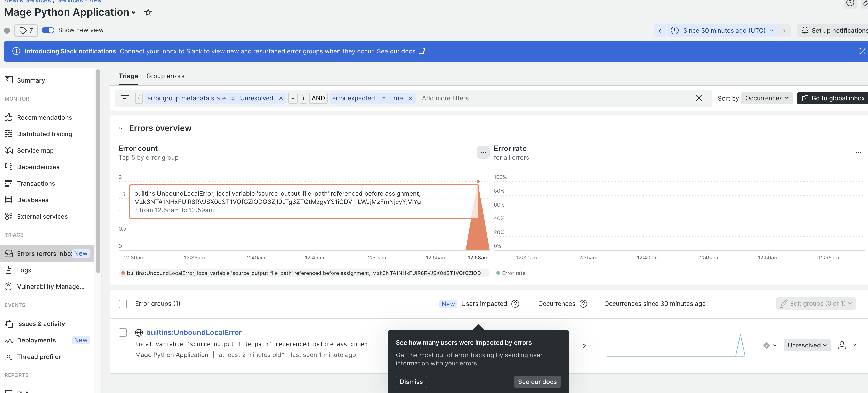Screen dimensions: 868x393
Task: Collapse the Errors overview section
Action: pyautogui.click(x=121, y=128)
